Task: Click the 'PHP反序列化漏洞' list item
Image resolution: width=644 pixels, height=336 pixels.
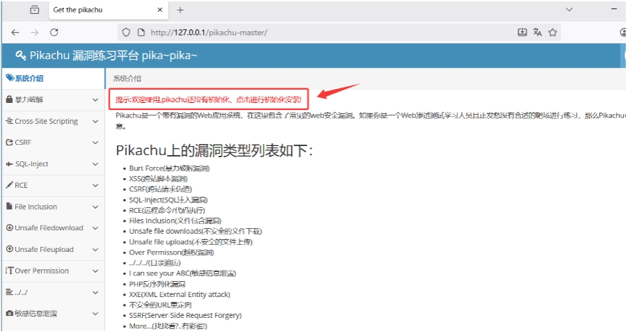Action: coord(157,285)
